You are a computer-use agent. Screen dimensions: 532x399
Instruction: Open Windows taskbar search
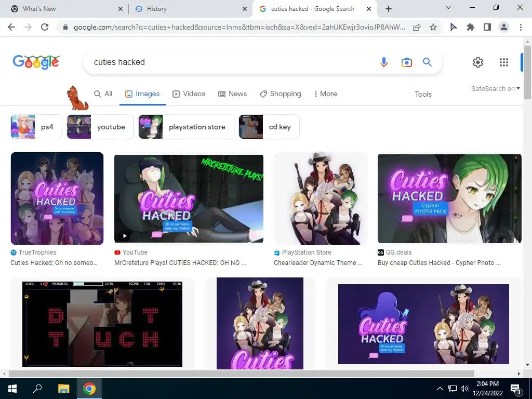tap(37, 389)
